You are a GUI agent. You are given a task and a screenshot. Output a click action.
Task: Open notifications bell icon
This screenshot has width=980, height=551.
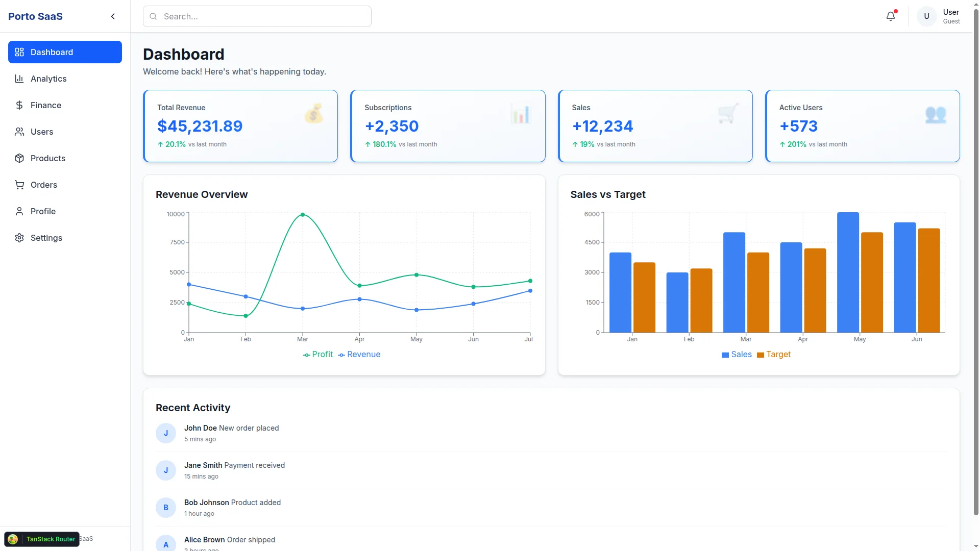pyautogui.click(x=891, y=16)
